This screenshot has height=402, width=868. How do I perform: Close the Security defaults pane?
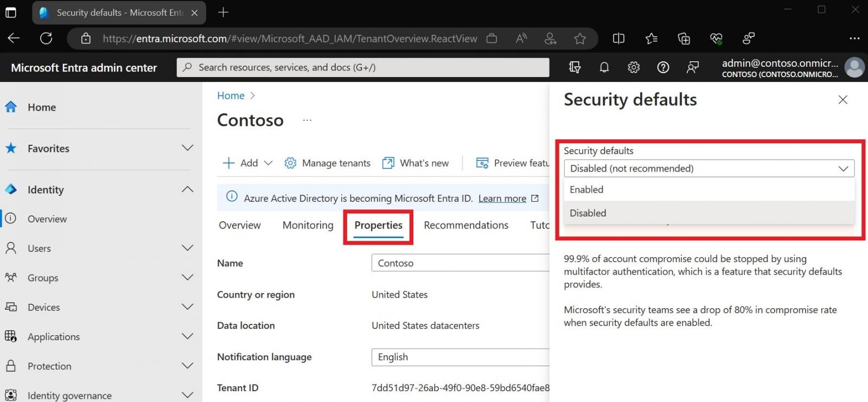(843, 99)
